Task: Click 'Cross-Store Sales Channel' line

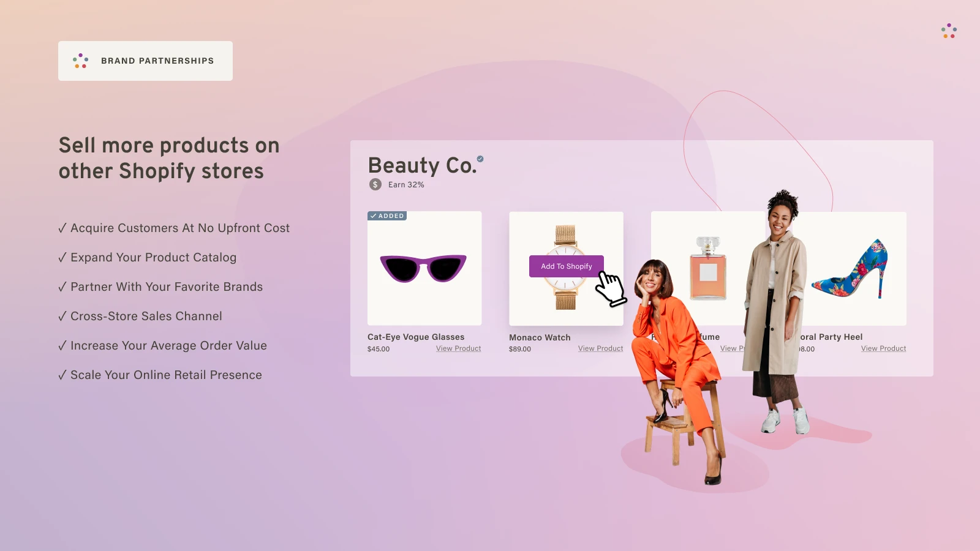Action: 140,316
